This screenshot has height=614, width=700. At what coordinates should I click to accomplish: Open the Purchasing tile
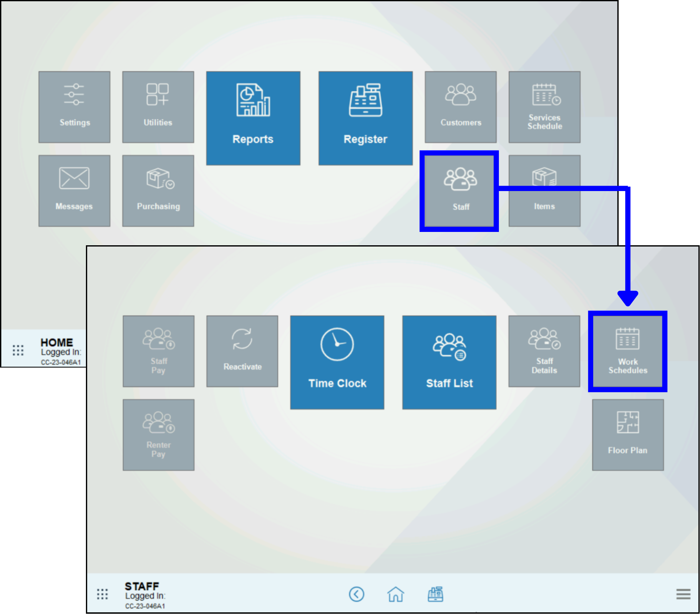tap(158, 191)
